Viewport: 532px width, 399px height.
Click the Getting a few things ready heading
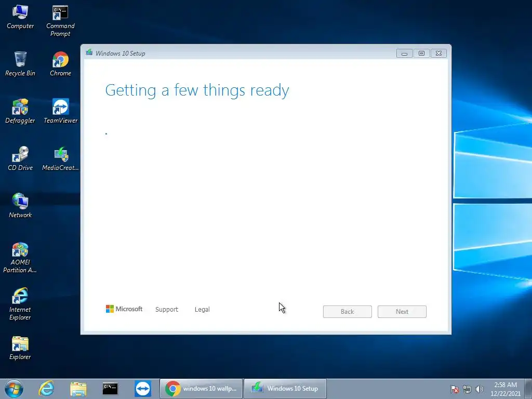point(197,90)
